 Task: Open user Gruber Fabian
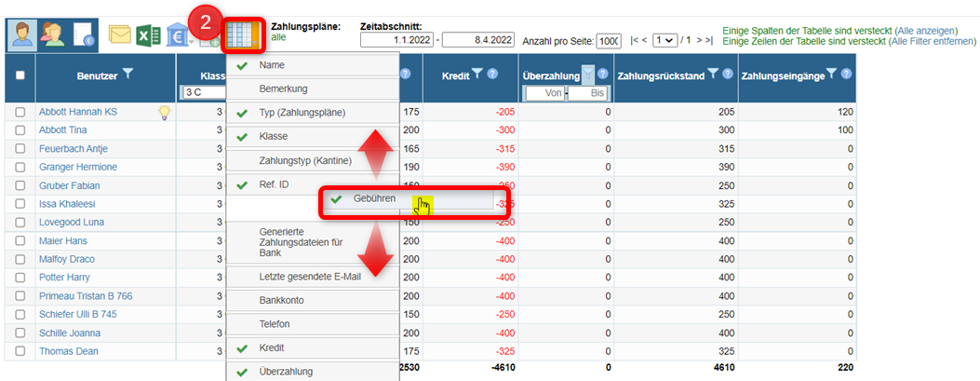(70, 185)
